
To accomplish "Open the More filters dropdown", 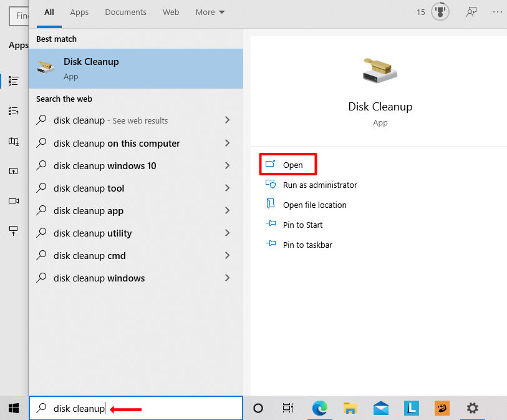I will click(210, 12).
